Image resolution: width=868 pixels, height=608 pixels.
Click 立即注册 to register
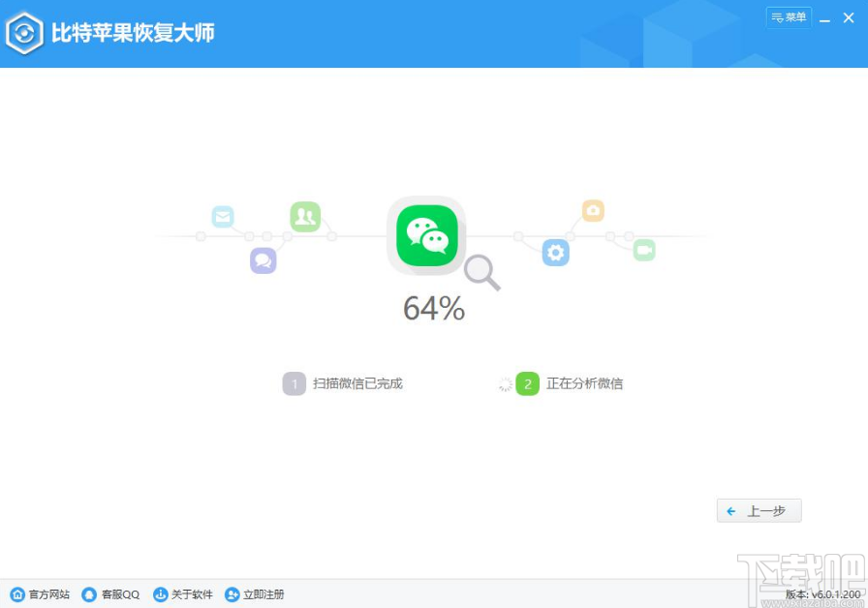[x=255, y=594]
